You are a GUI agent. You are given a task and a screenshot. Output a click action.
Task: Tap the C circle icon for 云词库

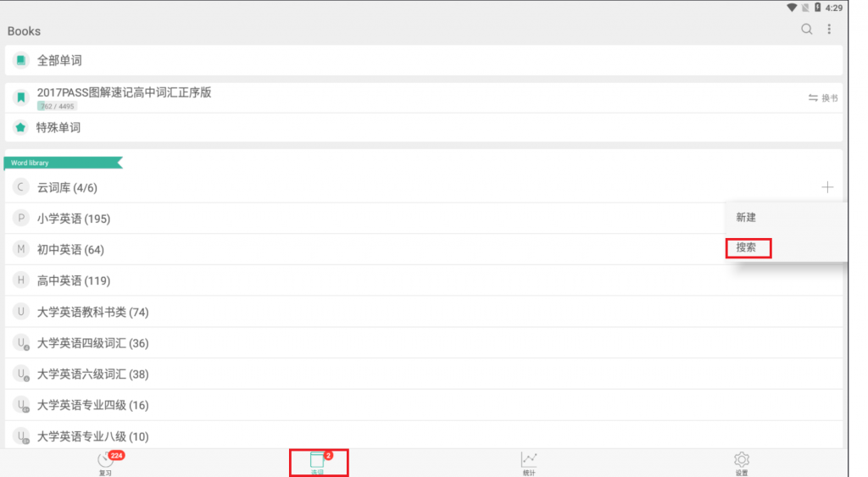pos(20,187)
